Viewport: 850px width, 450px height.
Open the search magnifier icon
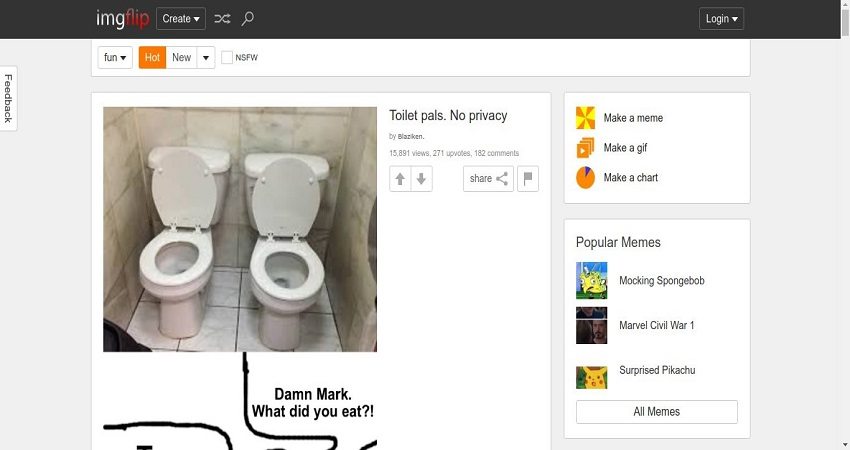tap(248, 18)
